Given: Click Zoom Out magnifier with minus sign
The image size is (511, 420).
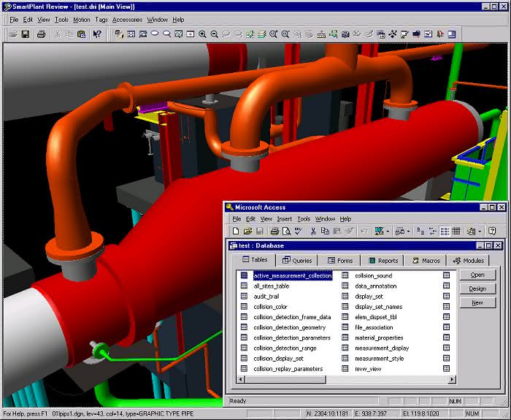Looking at the screenshot, I should click(215, 34).
